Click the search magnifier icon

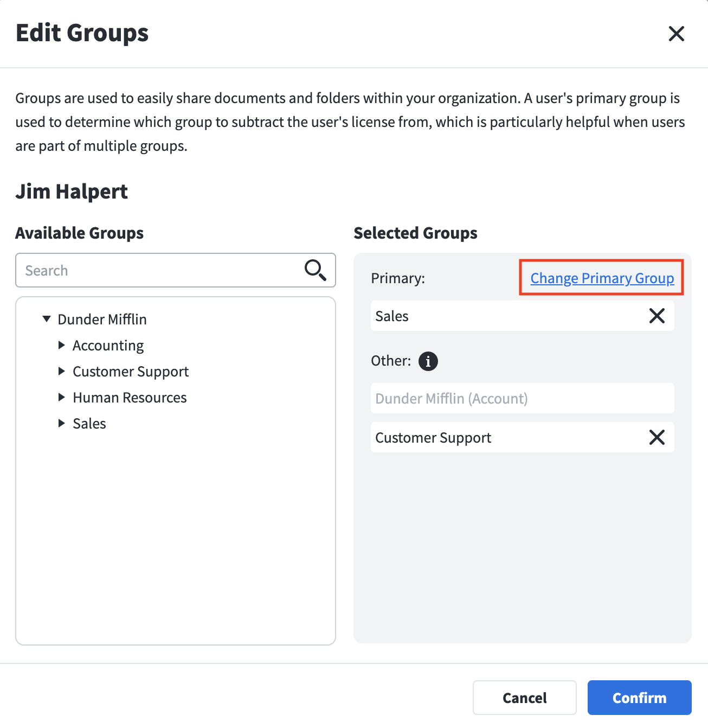(316, 270)
